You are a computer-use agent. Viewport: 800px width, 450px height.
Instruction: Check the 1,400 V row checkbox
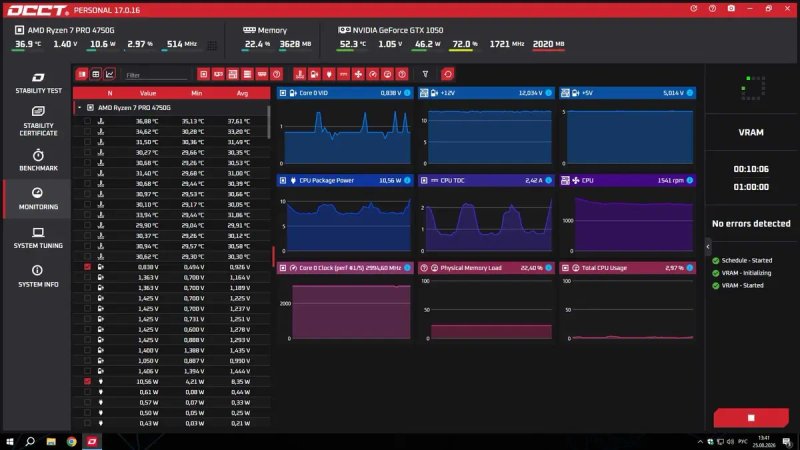87,351
